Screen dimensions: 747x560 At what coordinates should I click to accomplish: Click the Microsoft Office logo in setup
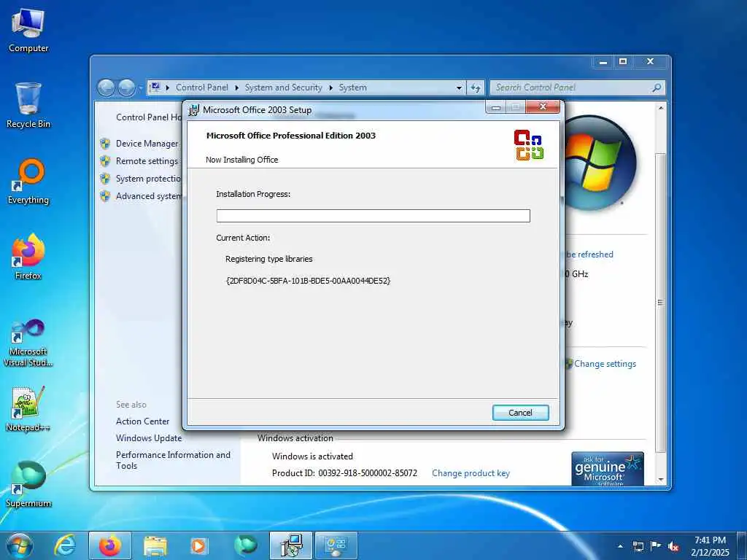tap(529, 145)
